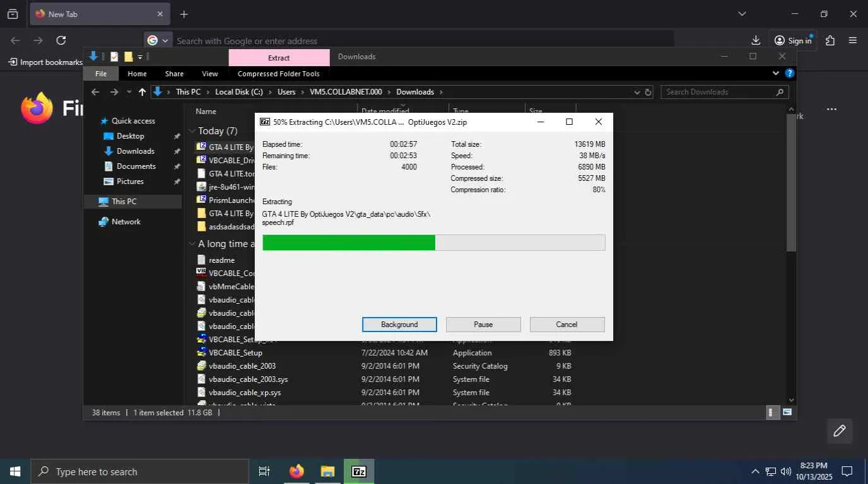Select the asdsadasdsad folder

tap(226, 227)
